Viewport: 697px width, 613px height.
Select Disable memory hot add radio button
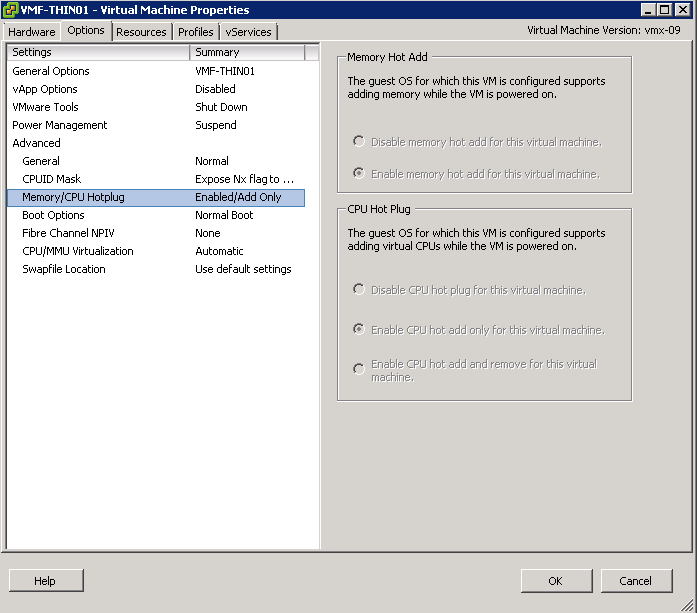coord(359,142)
